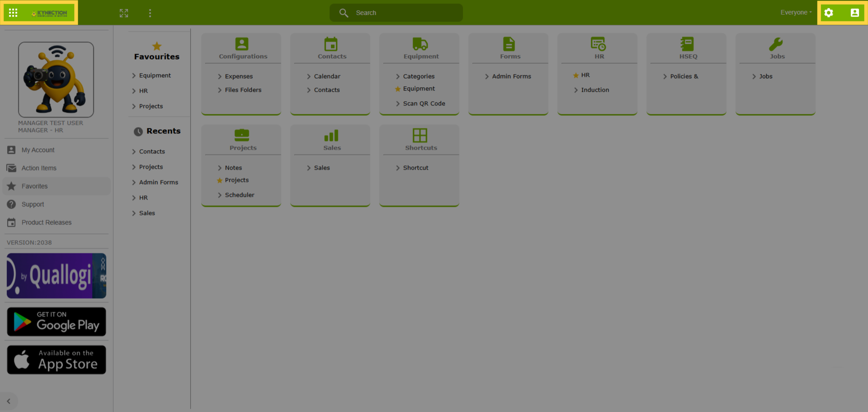The height and width of the screenshot is (412, 868).
Task: Click the Support question mark icon
Action: pyautogui.click(x=11, y=204)
